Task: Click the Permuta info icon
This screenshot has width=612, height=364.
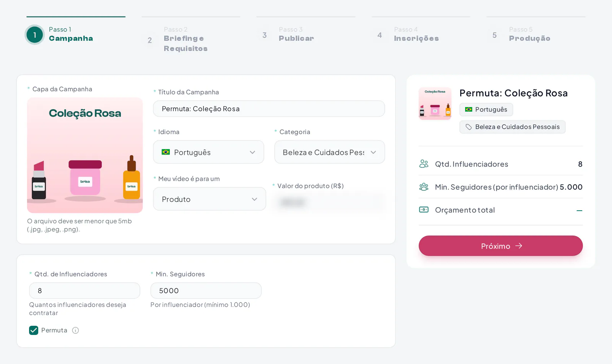Action: click(75, 330)
